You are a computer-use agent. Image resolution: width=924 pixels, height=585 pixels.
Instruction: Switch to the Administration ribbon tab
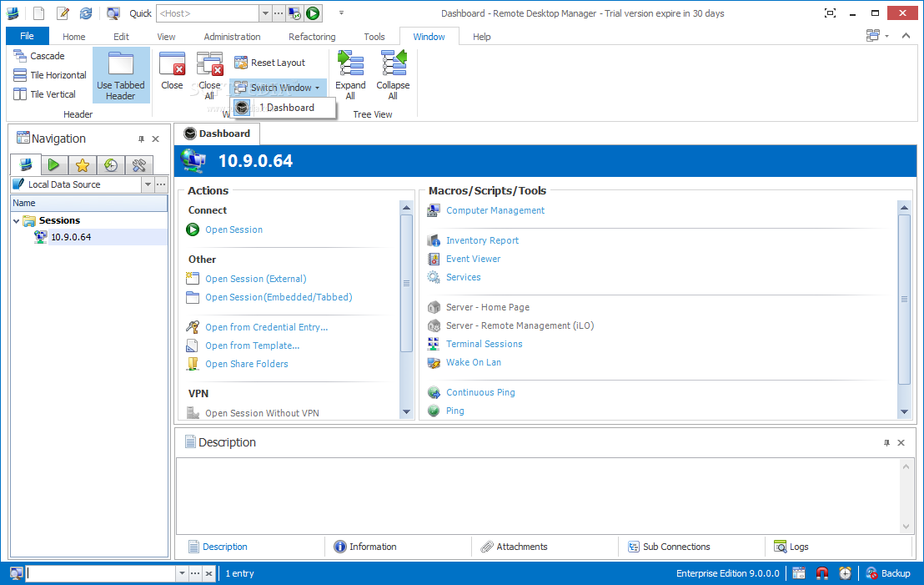(x=232, y=37)
